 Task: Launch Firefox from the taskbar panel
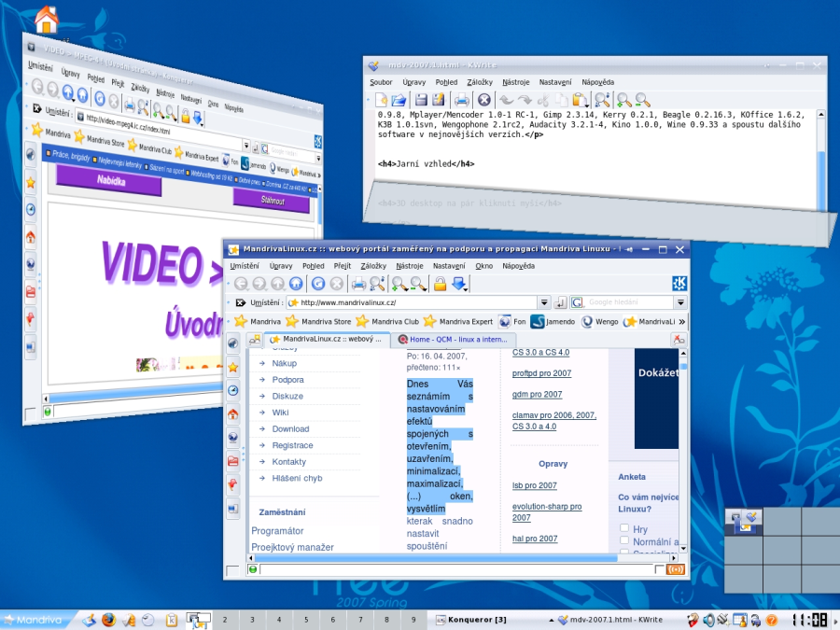109,620
